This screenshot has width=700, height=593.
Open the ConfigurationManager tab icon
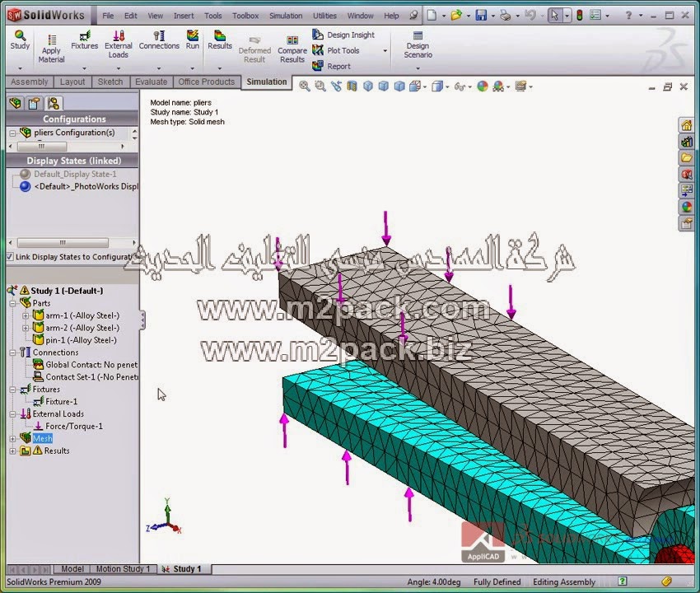pos(54,104)
